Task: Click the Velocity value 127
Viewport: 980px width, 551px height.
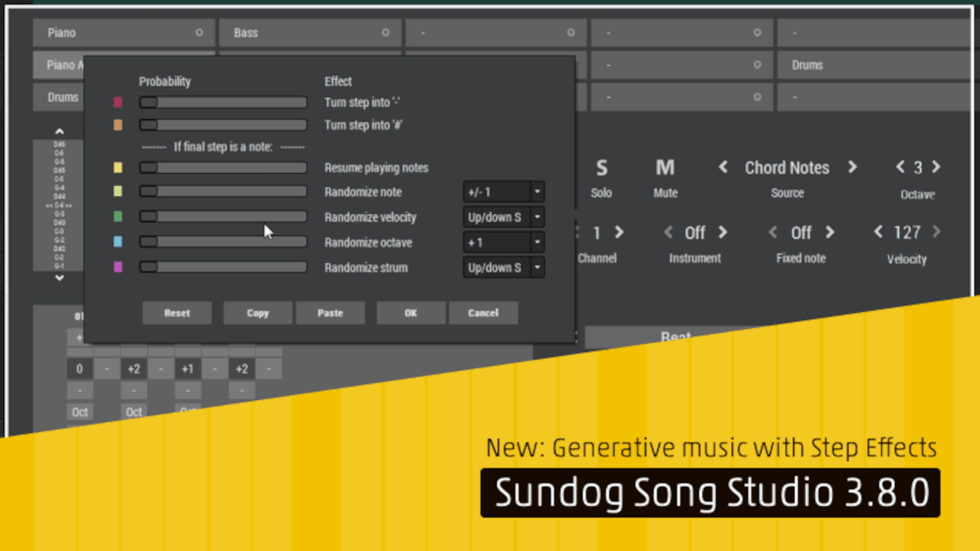Action: coord(907,233)
